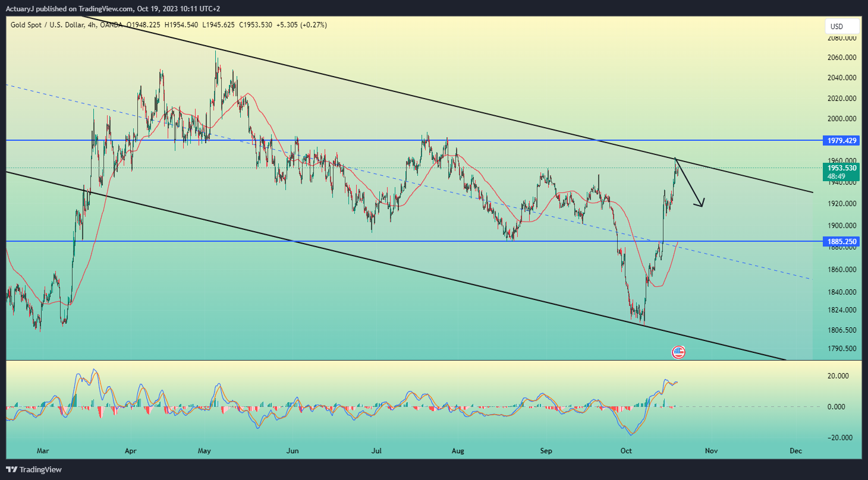868x480 pixels.
Task: Select the 1979.429 horizontal line price label
Action: [x=842, y=141]
